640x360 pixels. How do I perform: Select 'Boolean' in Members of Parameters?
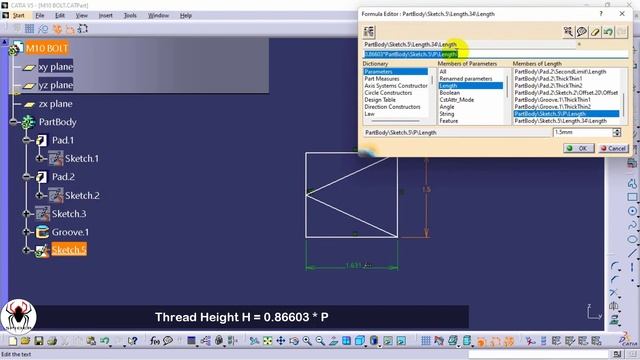pyautogui.click(x=449, y=93)
